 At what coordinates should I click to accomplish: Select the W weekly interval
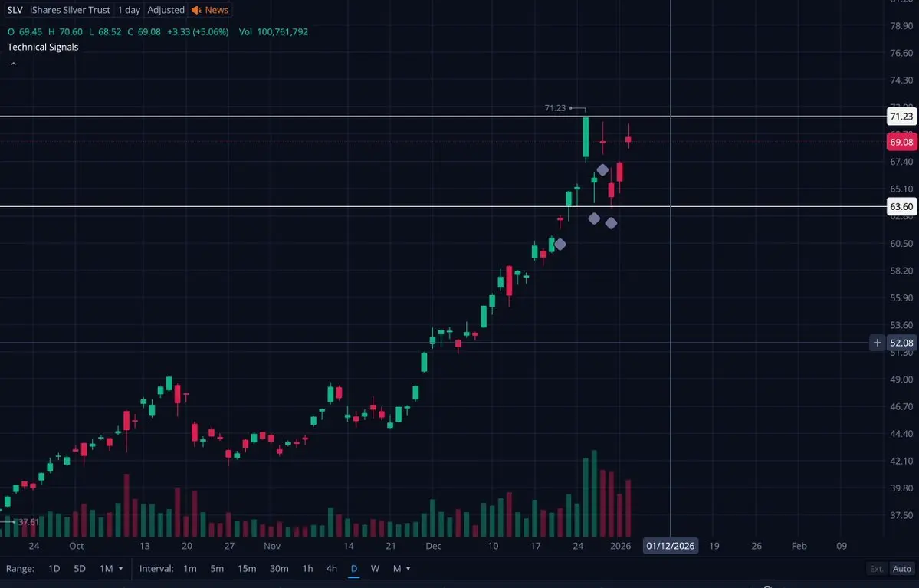point(375,569)
